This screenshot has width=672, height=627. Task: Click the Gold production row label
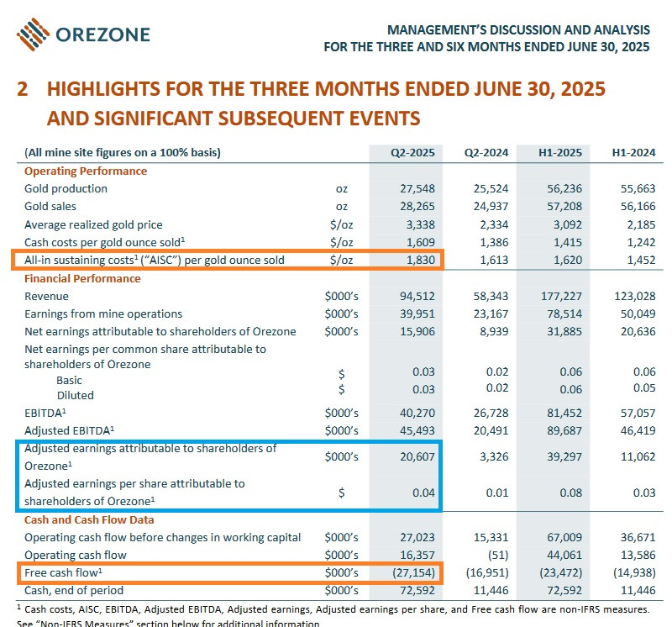[66, 188]
